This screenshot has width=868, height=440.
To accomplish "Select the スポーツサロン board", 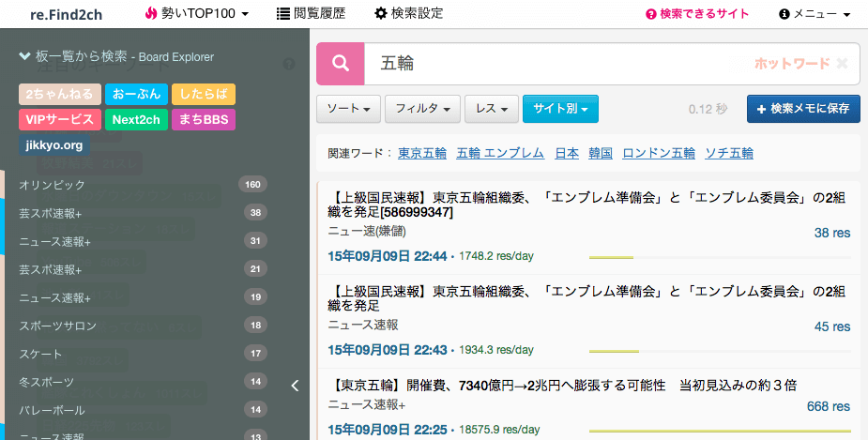I will [143, 326].
